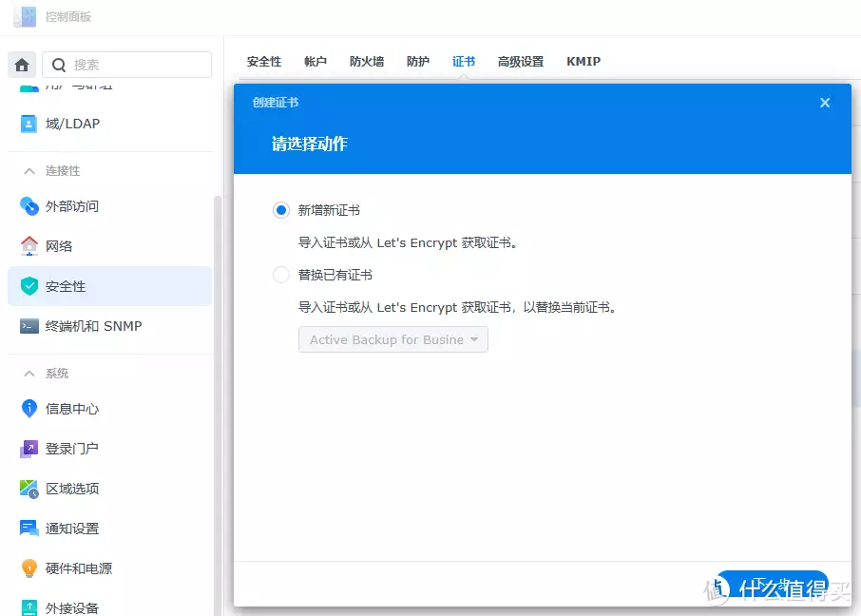Switch to the 高级设置 tab
The image size is (861, 616).
tap(521, 62)
